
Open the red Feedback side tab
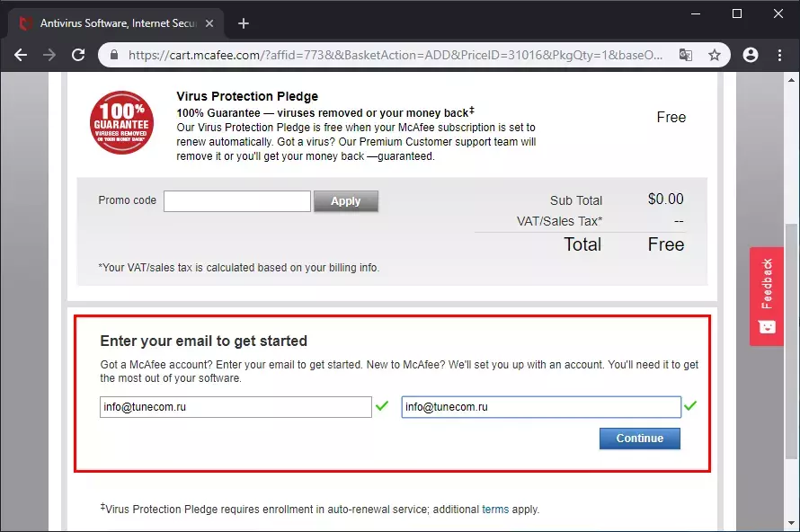tap(767, 297)
